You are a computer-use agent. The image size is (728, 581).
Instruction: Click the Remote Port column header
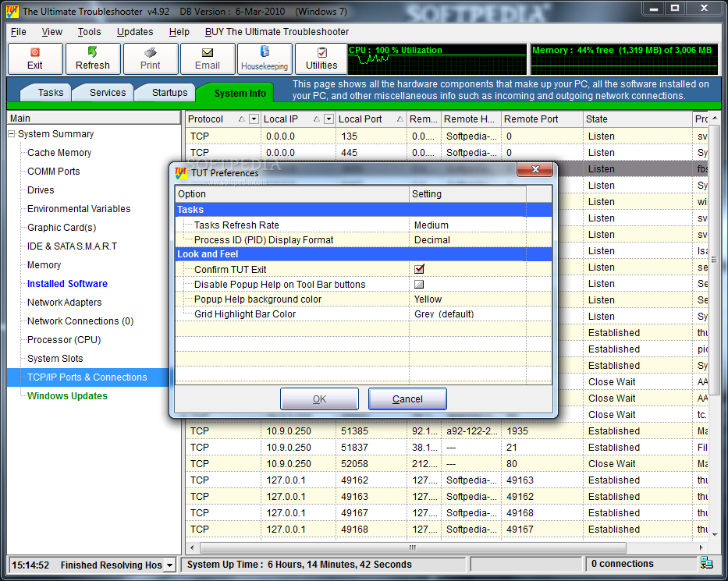coord(542,119)
